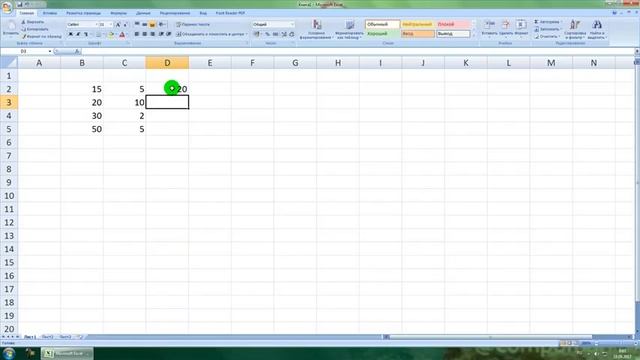Switch to the Вид tab
Screen dimensions: 640x360
(x=203, y=13)
